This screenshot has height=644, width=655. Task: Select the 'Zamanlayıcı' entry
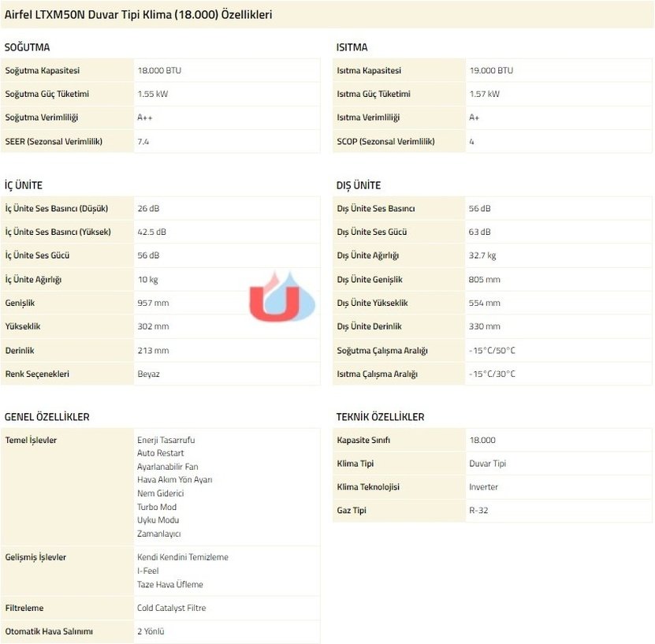(x=158, y=534)
